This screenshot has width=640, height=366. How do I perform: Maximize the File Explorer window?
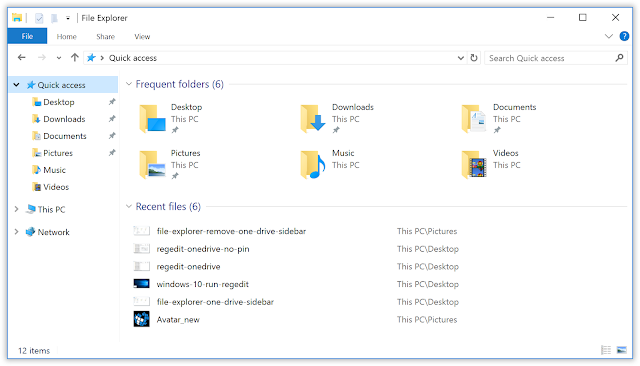point(583,18)
